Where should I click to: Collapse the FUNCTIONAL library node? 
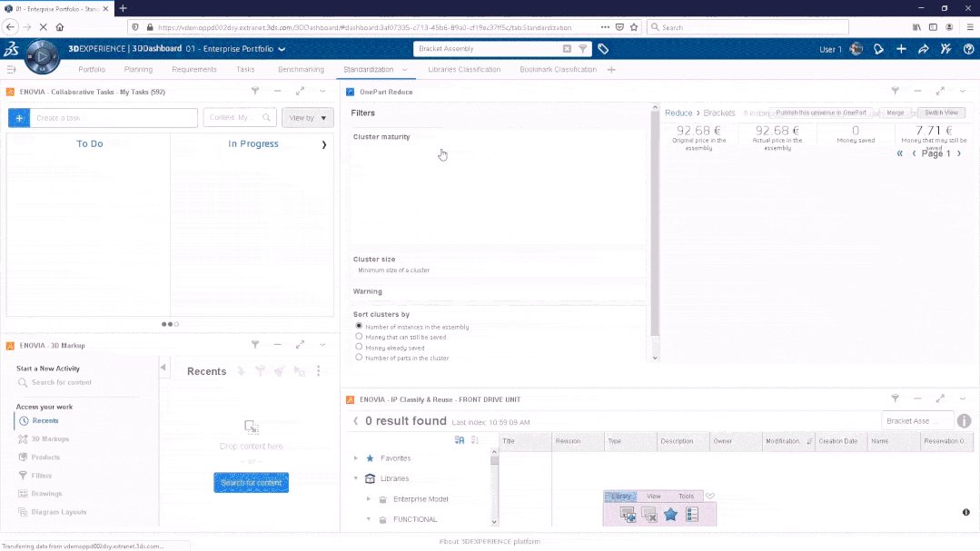point(369,519)
